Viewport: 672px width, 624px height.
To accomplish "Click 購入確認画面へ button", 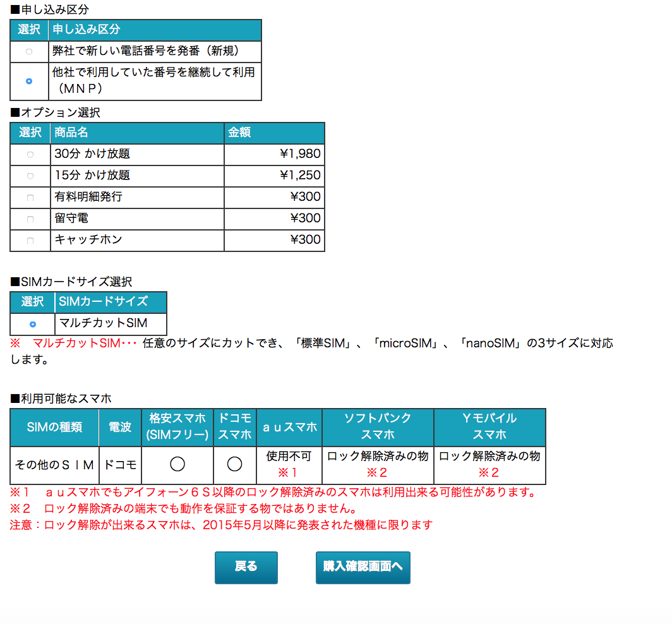I will click(x=363, y=567).
